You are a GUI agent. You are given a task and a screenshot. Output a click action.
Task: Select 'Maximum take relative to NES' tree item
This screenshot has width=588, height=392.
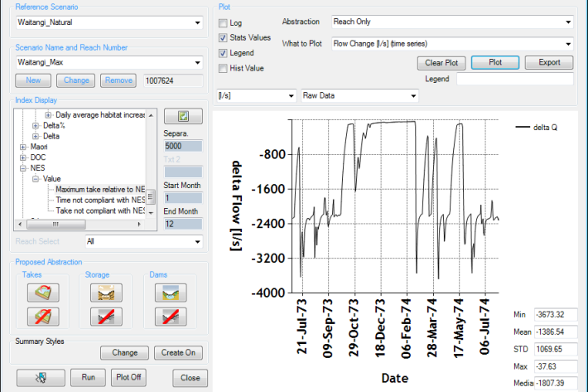pos(99,189)
